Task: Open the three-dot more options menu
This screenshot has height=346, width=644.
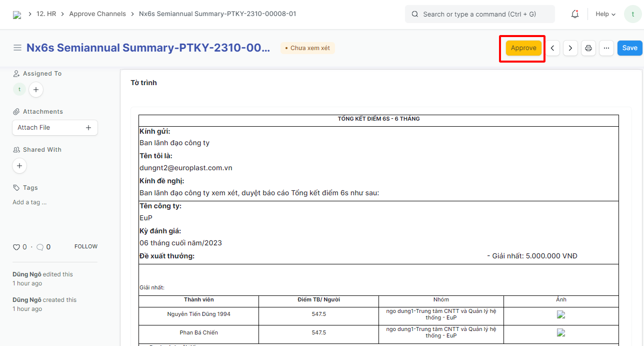Action: coord(606,48)
